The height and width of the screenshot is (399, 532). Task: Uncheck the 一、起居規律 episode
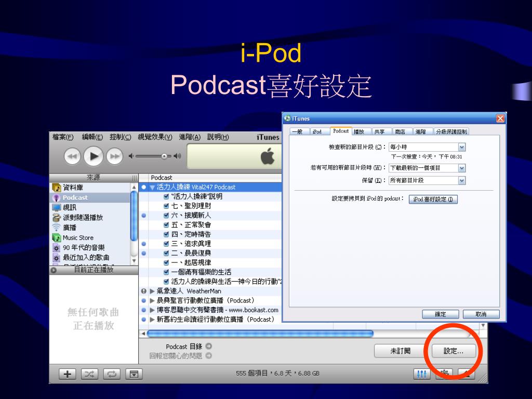pos(166,262)
